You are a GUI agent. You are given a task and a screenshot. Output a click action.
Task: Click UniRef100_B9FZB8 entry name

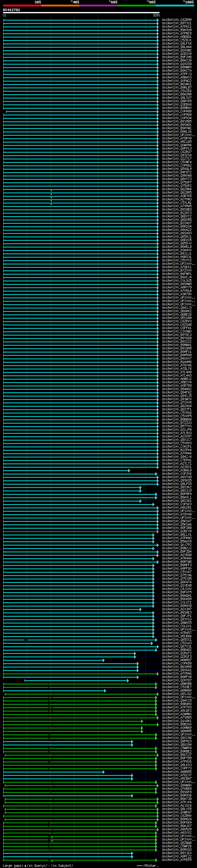(177, 528)
